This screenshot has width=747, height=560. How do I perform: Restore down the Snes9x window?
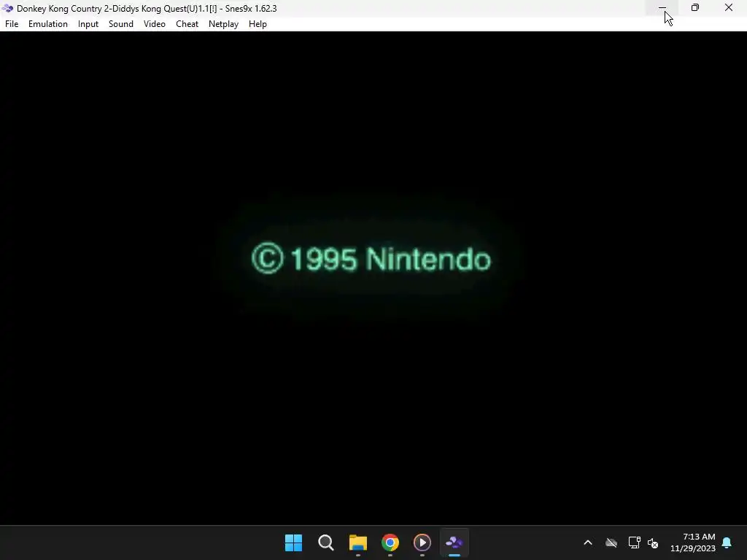pyautogui.click(x=695, y=8)
